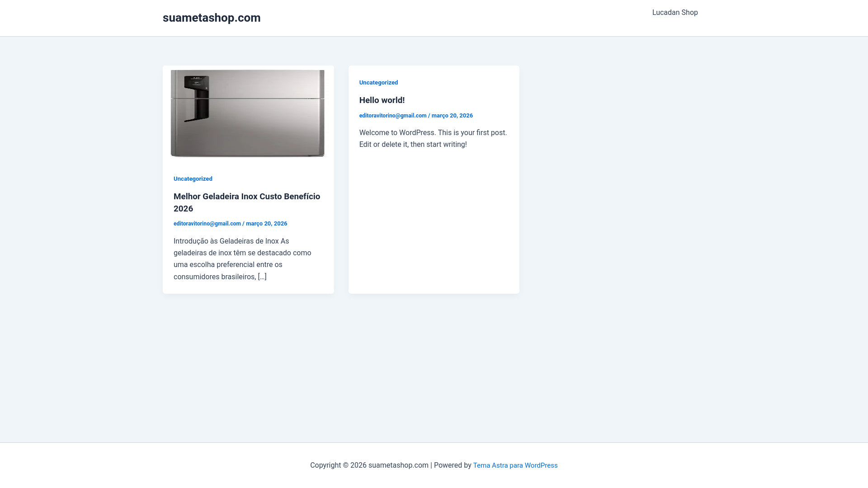Open Uncategorized category above the Geladeira post

point(193,179)
